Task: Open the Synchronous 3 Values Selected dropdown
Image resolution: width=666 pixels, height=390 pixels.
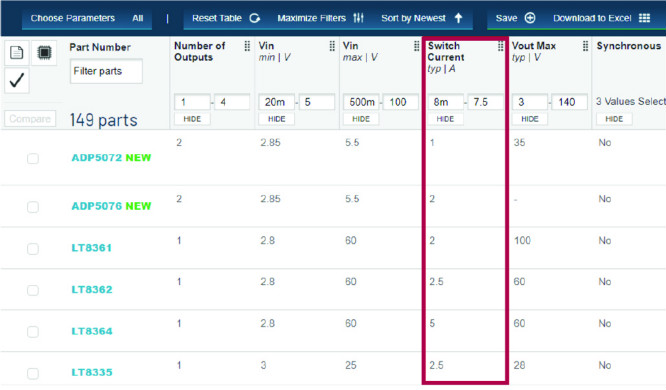Action: tap(630, 102)
